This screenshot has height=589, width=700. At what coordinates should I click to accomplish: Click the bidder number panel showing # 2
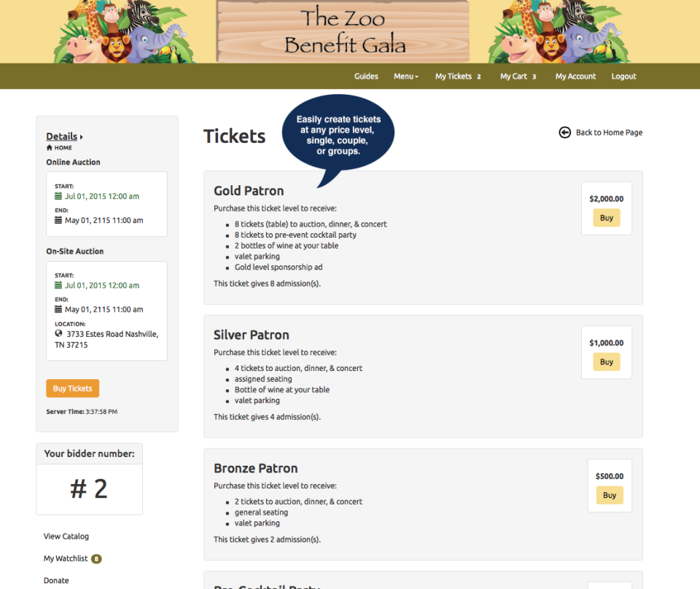89,488
